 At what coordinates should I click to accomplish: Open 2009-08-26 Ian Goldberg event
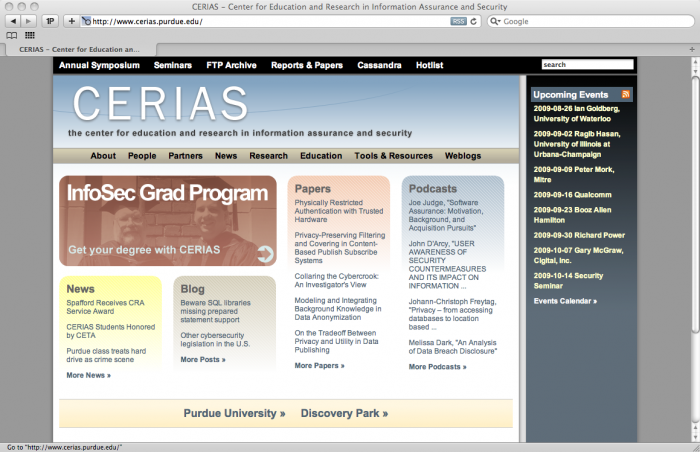point(576,113)
